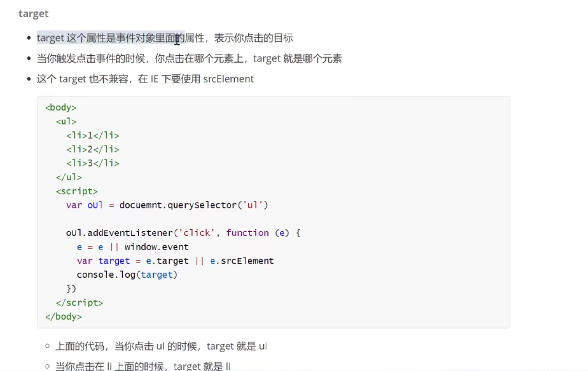Click the 'function' keyword in code

(x=248, y=233)
